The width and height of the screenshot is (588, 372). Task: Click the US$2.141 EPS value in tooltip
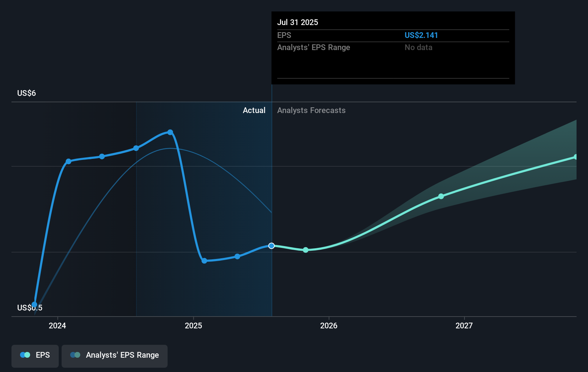click(421, 35)
